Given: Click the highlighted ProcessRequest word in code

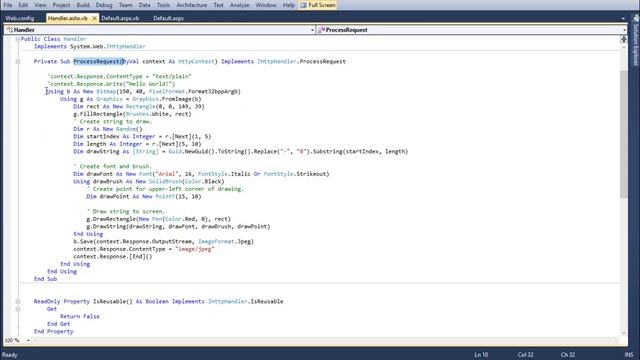Looking at the screenshot, I should click(98, 62).
